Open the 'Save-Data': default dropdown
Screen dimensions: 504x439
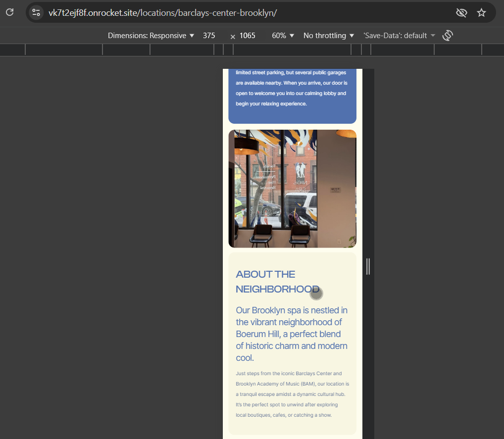tap(399, 35)
